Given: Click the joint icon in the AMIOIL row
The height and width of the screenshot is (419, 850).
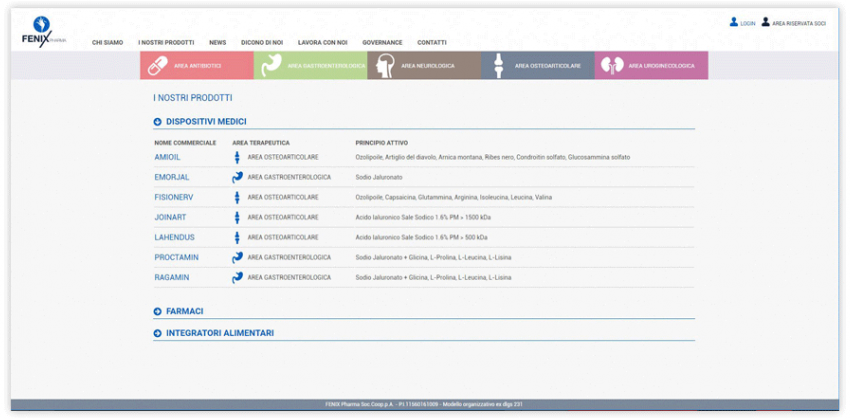Looking at the screenshot, I should coord(237,157).
